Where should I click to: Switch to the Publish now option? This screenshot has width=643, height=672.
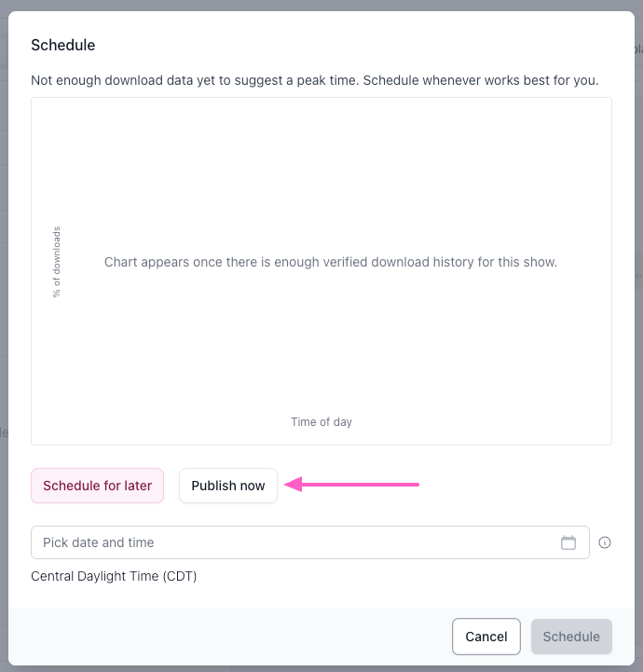click(x=228, y=486)
